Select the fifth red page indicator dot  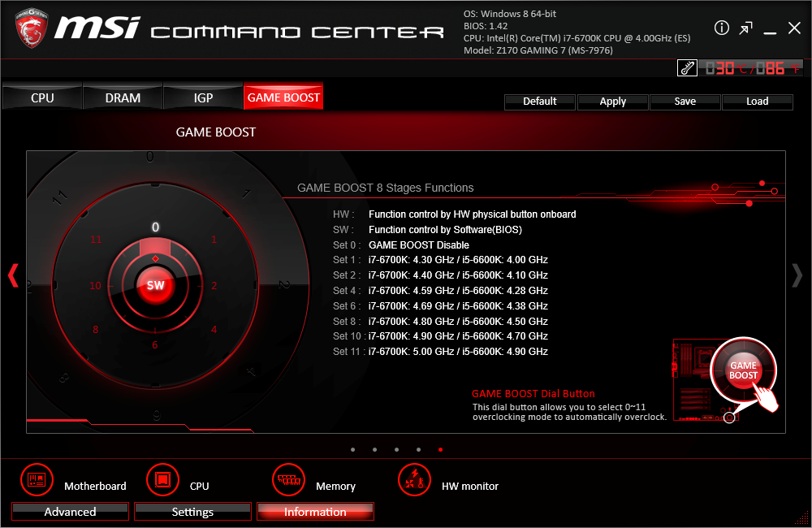[x=440, y=450]
